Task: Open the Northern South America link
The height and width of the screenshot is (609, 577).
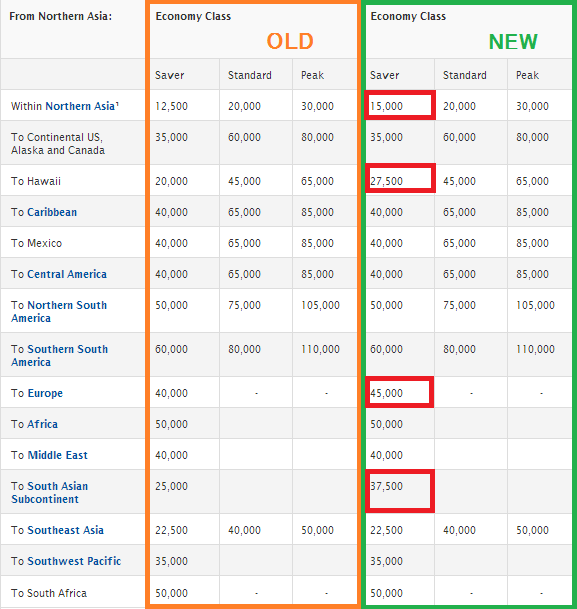Action: click(59, 311)
